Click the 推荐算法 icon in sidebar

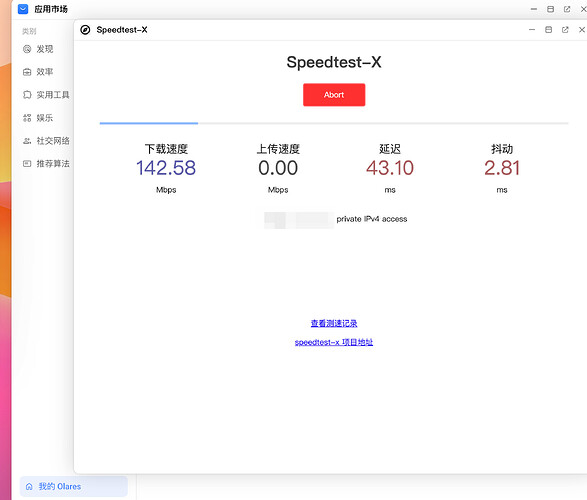(27, 164)
